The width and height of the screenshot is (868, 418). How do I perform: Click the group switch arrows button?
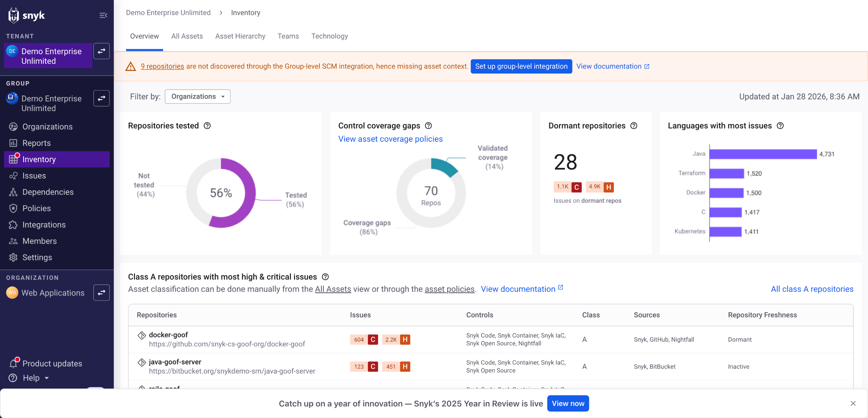pos(101,98)
